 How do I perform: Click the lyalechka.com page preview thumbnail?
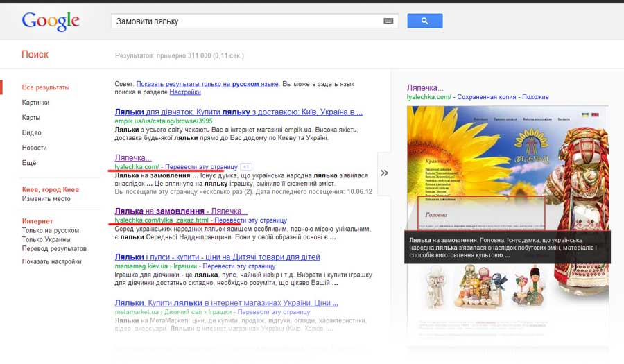coord(508,223)
